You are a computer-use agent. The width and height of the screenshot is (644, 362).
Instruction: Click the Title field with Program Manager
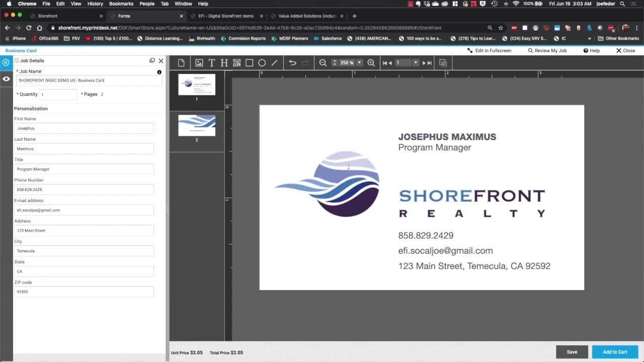[x=84, y=169]
